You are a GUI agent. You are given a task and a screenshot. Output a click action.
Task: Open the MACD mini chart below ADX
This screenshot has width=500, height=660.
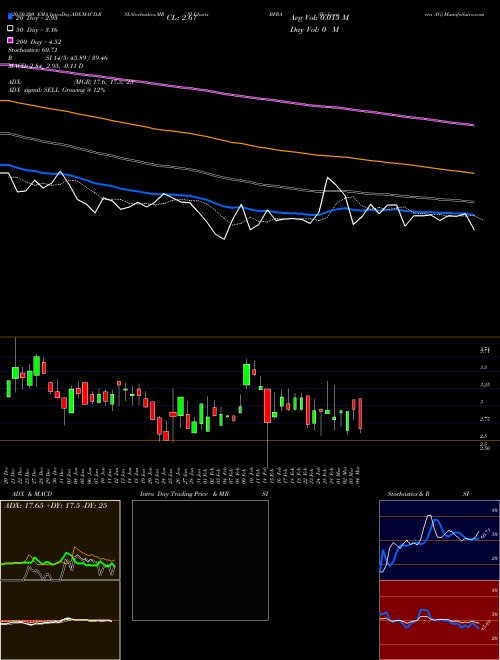[x=60, y=620]
